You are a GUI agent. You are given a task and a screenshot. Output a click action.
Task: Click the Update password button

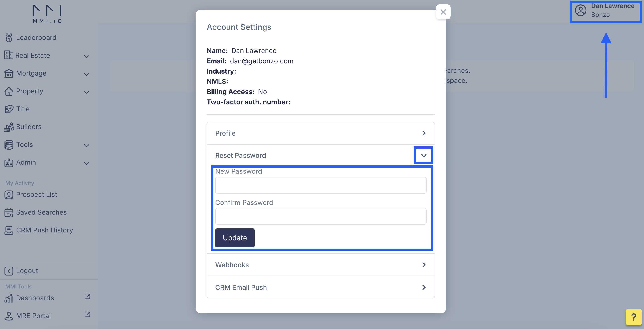[235, 238]
